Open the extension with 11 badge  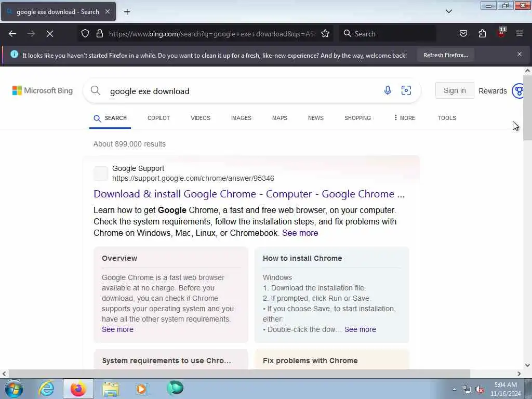tap(501, 33)
